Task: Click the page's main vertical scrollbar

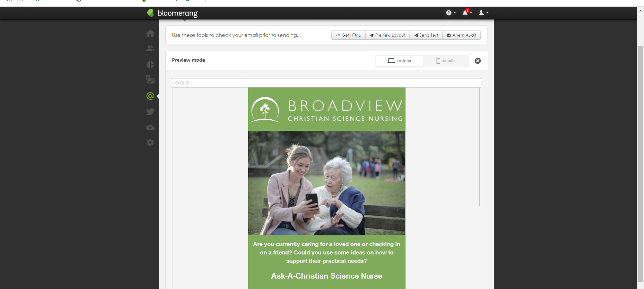Action: (x=640, y=164)
